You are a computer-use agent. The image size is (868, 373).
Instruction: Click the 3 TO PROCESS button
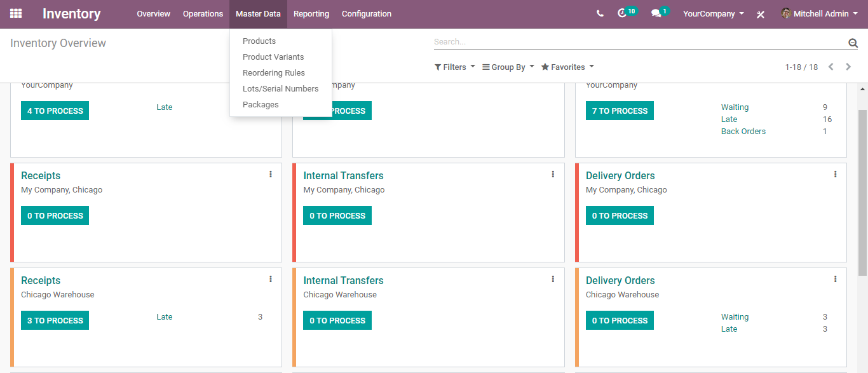click(x=55, y=320)
